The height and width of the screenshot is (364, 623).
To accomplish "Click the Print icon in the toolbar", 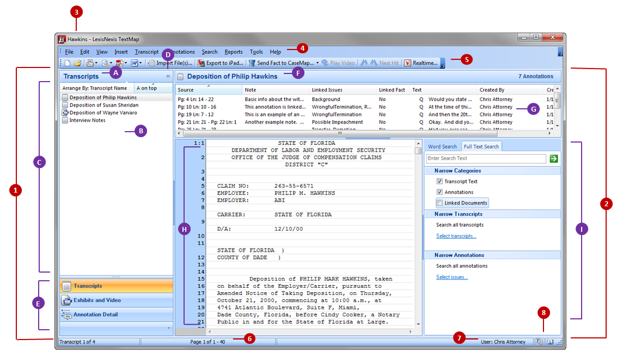I will point(90,63).
